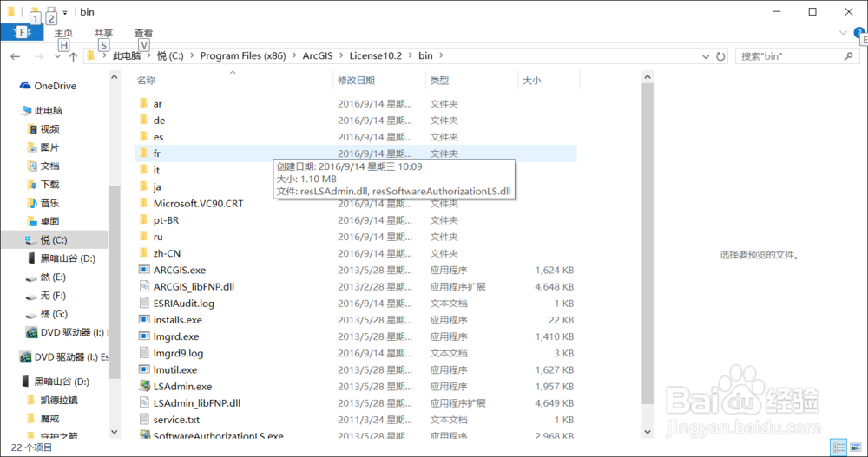Click the DVD 驱动器 (I:) drive icon under 此电脑

[31, 332]
